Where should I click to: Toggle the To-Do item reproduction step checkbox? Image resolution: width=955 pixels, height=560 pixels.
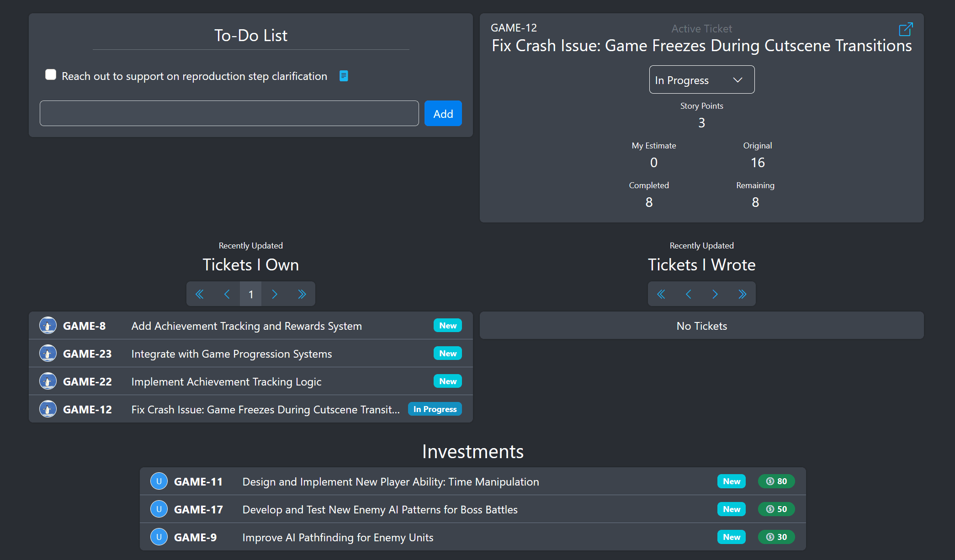pyautogui.click(x=50, y=74)
